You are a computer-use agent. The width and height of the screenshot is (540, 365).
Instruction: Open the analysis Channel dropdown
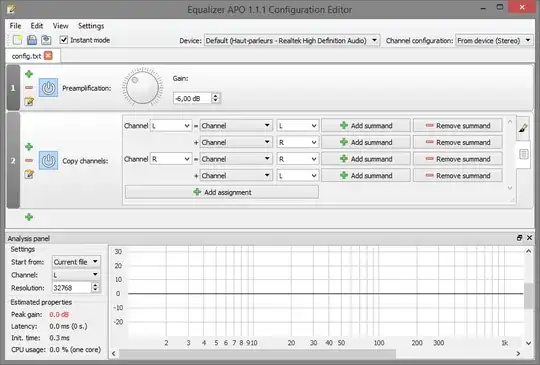point(76,275)
